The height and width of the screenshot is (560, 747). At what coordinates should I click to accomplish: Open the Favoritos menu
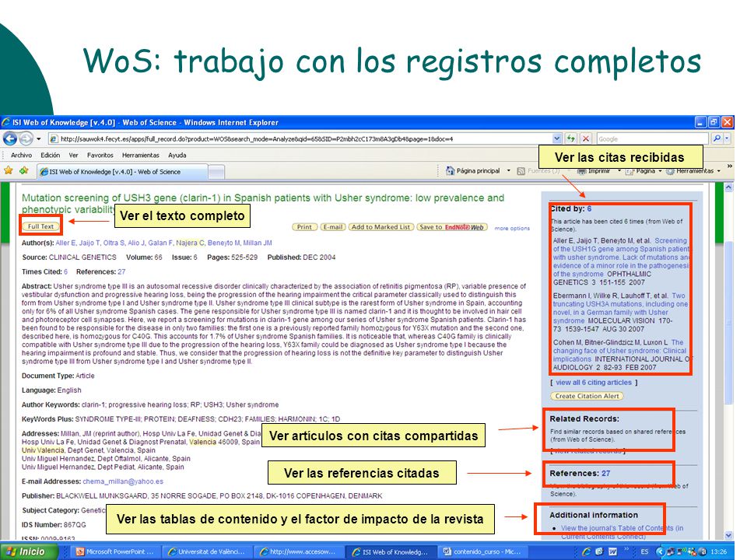(100, 156)
